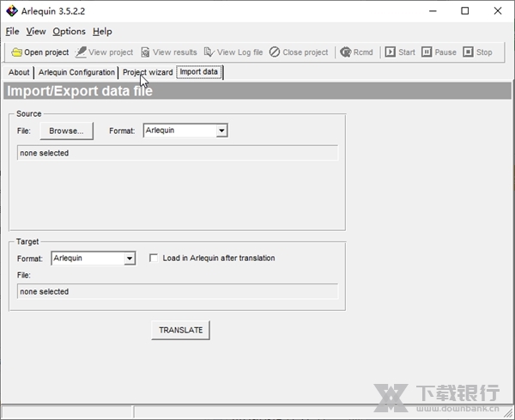Click the Browse... button for source file
Image resolution: width=515 pixels, height=420 pixels.
point(66,131)
